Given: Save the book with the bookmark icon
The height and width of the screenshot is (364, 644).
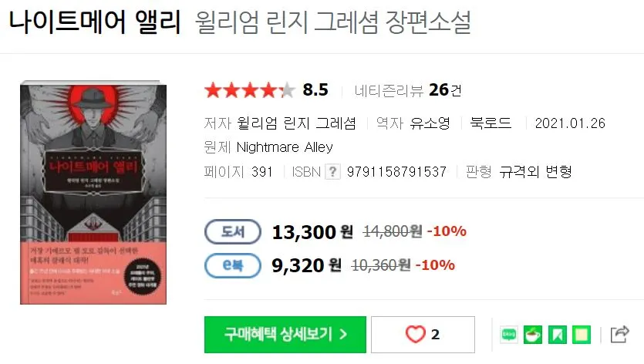Looking at the screenshot, I should point(558,335).
